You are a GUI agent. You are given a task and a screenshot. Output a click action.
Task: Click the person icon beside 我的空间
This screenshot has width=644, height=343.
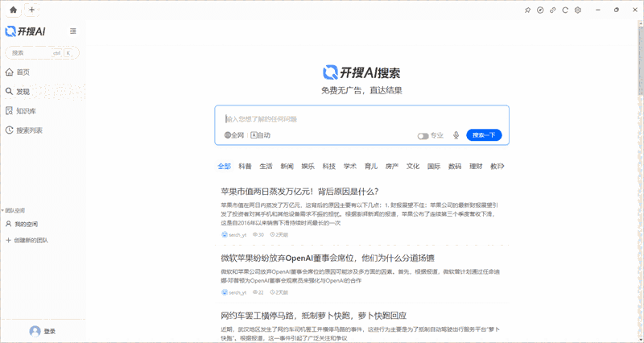pos(8,225)
